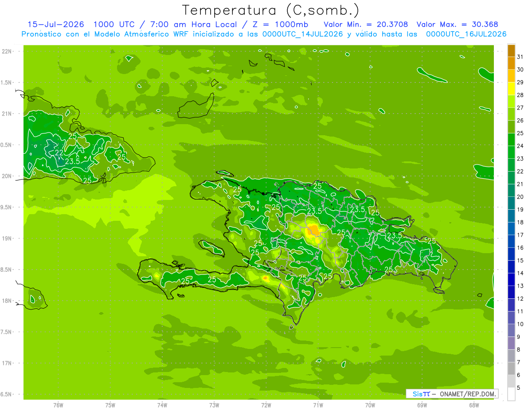Click the "ONAMET/REP.DOM." credit label
This screenshot has height=411, width=532.
(468, 394)
